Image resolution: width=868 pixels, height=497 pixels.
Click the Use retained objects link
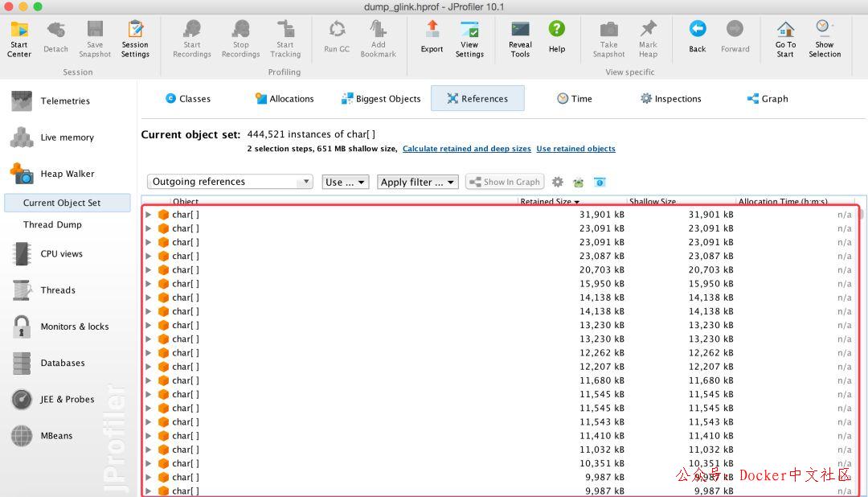tap(575, 149)
